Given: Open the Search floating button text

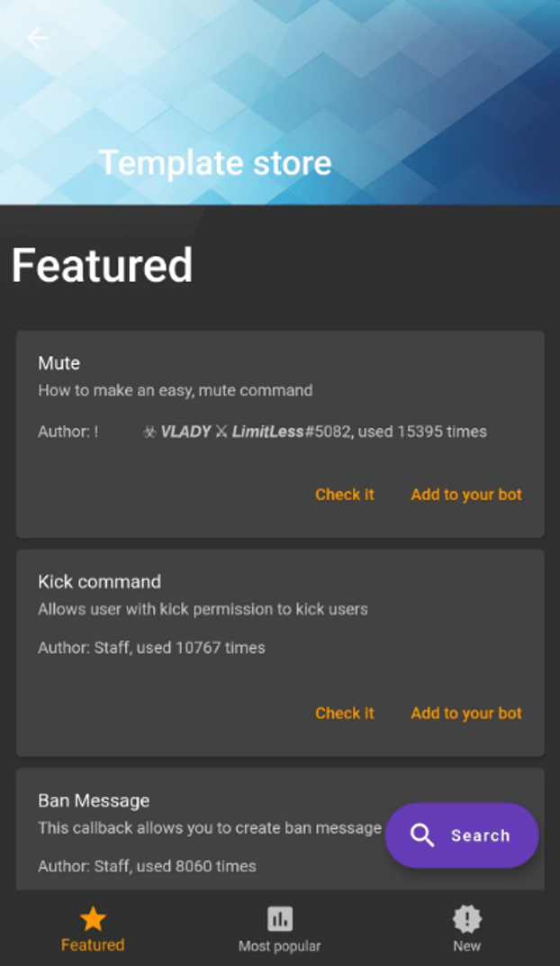Looking at the screenshot, I should (x=481, y=835).
